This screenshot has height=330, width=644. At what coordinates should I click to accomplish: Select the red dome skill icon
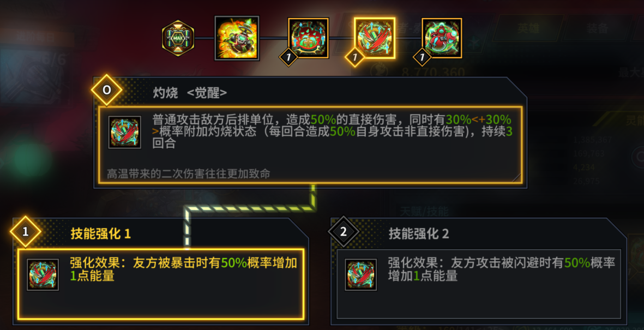[x=308, y=38]
